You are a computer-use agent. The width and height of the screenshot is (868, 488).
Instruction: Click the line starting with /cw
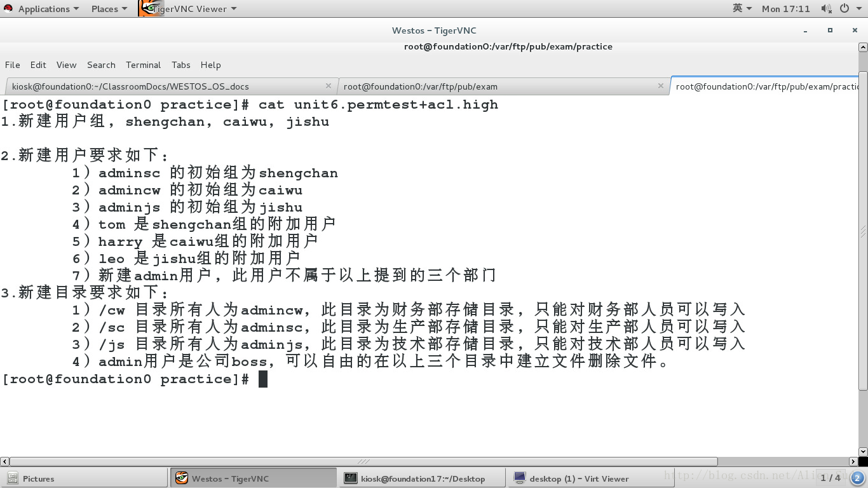(408, 310)
